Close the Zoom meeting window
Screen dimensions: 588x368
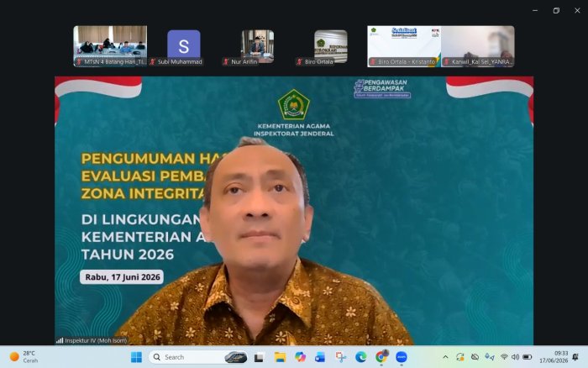point(577,11)
